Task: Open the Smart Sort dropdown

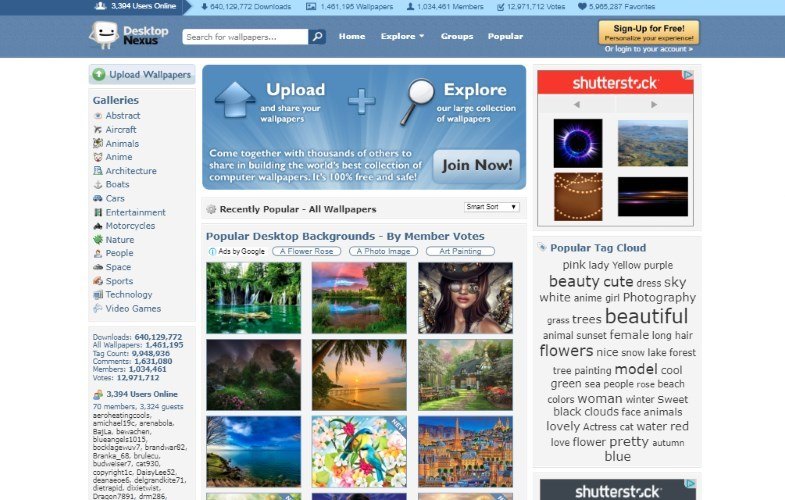Action: [492, 207]
